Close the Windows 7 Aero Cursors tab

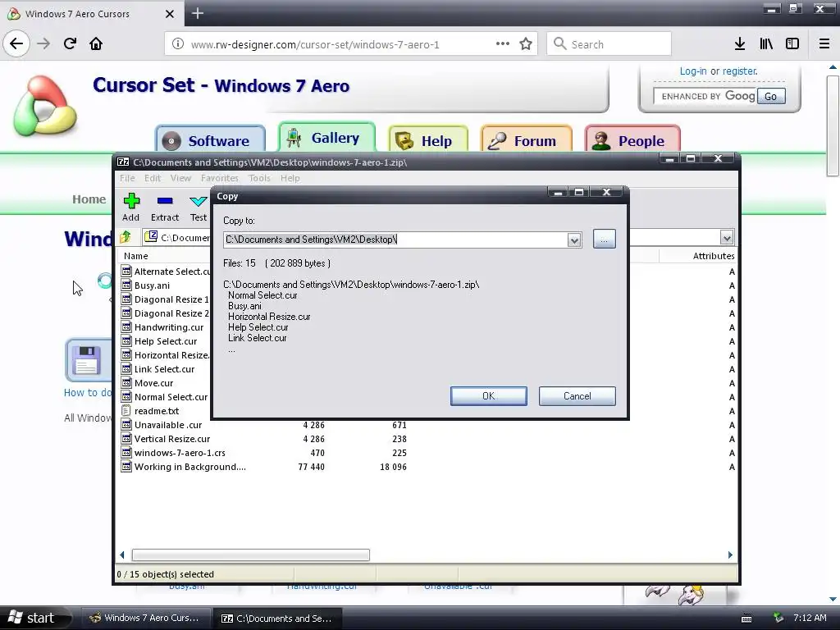(x=170, y=14)
